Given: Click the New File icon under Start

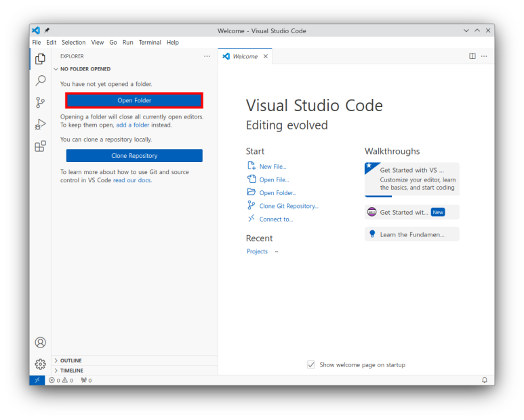Looking at the screenshot, I should coord(251,166).
